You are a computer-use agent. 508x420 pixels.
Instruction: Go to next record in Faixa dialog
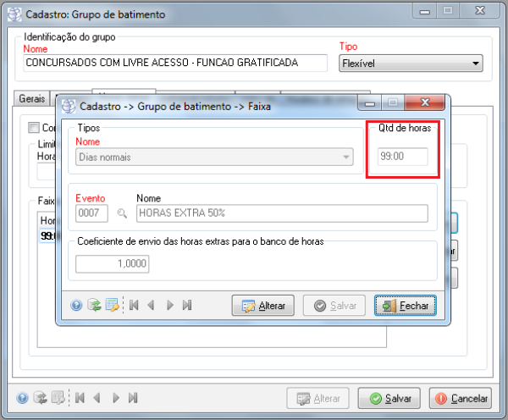pyautogui.click(x=169, y=306)
